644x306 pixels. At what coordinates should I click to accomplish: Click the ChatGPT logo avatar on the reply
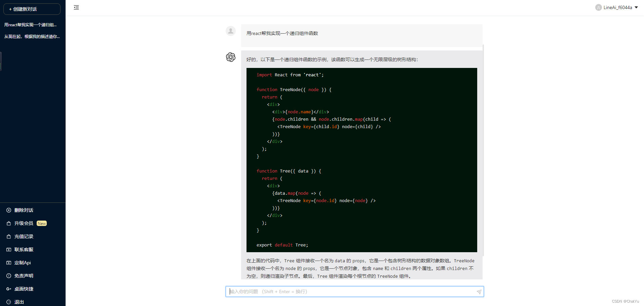[231, 57]
